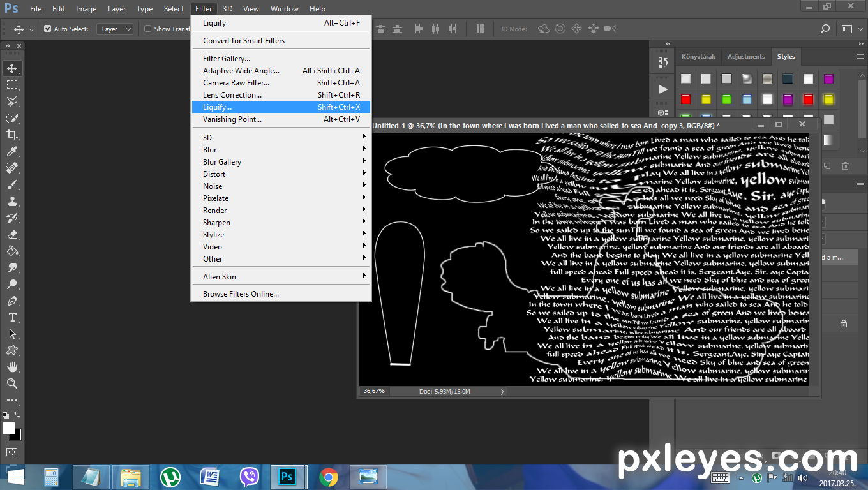Reset to default foreground and background colors
This screenshot has width=868, height=490.
click(x=6, y=415)
